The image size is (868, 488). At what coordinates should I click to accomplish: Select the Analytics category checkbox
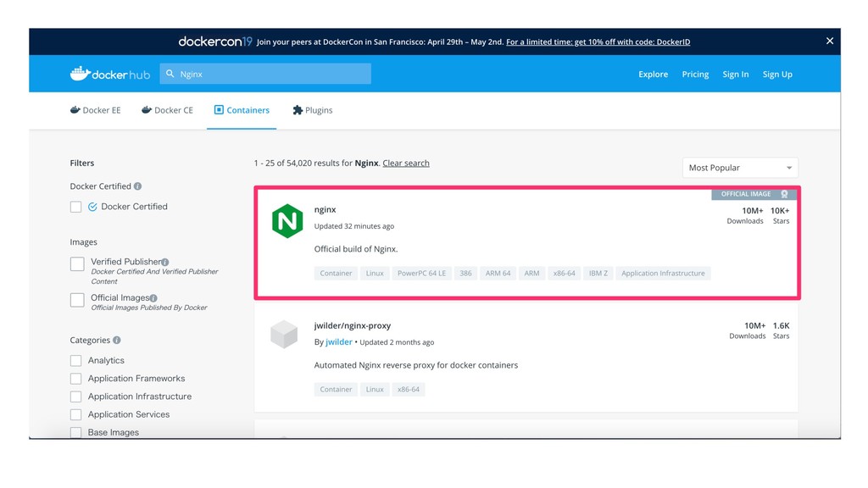75,361
